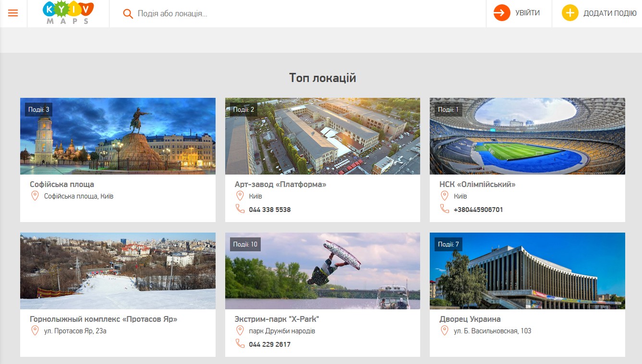Click the phone icon under Экстрим-парк X-Park
This screenshot has height=364, width=642.
click(x=239, y=344)
